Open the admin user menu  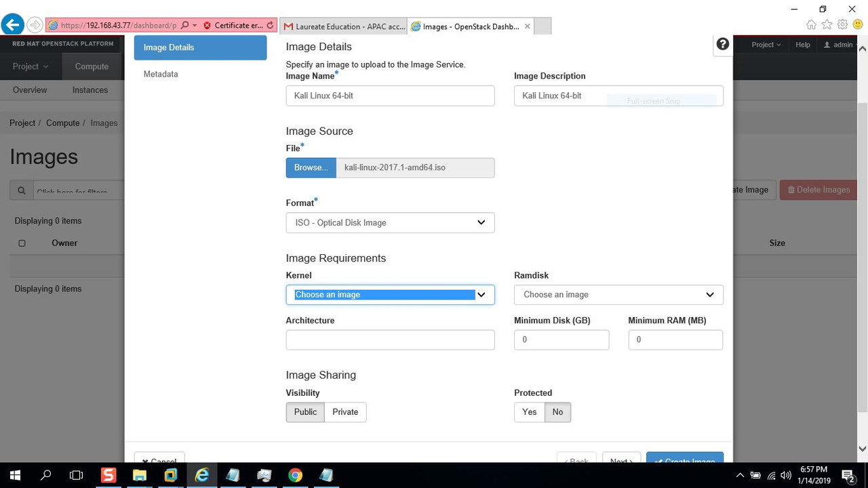840,45
